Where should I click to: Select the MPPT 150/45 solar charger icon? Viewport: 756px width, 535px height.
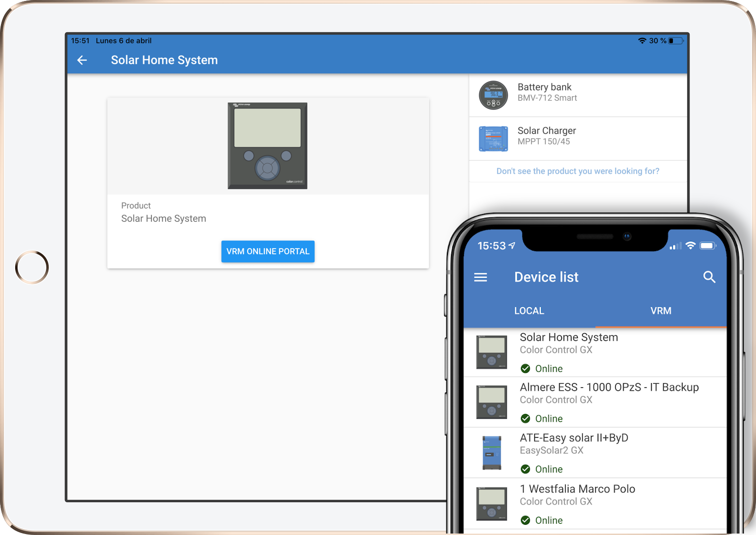(x=493, y=138)
